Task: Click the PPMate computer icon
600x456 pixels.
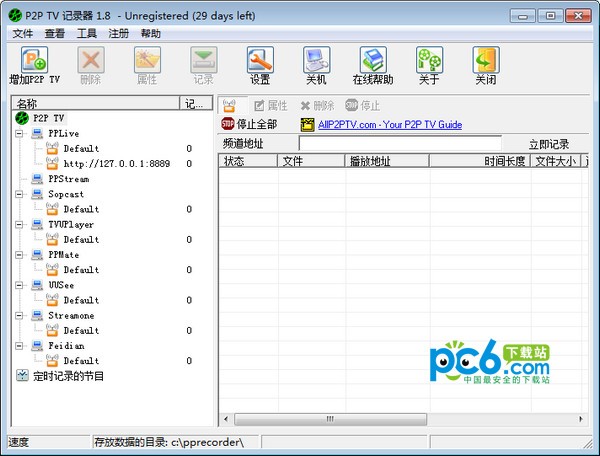Action: (37, 254)
